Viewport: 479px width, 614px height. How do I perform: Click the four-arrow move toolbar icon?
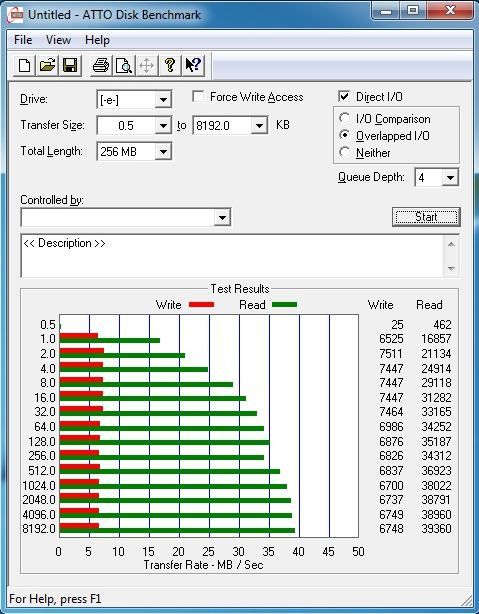[x=146, y=65]
